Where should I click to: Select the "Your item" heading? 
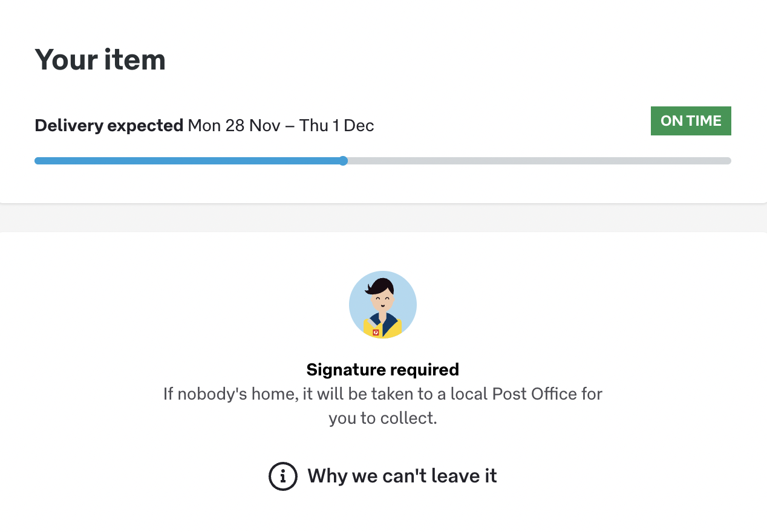[x=100, y=60]
